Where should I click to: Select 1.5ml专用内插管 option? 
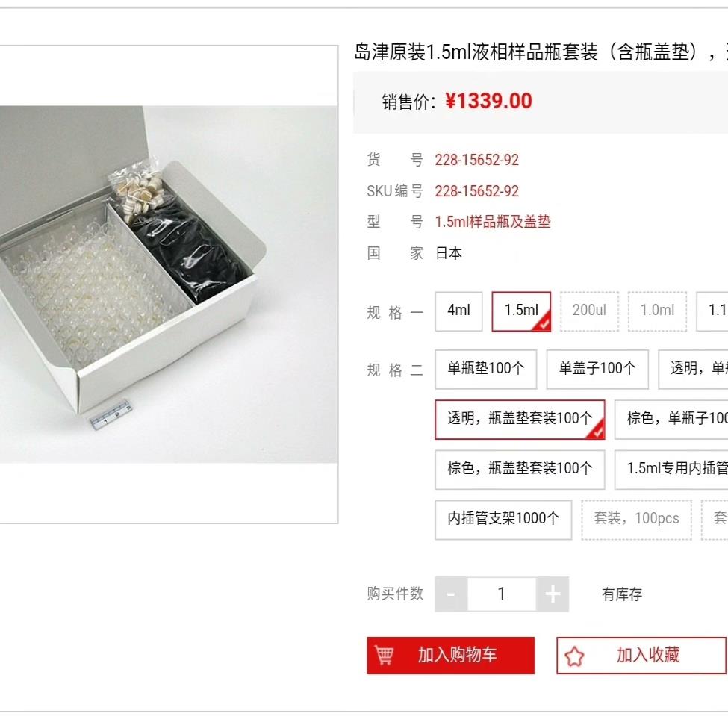671,470
